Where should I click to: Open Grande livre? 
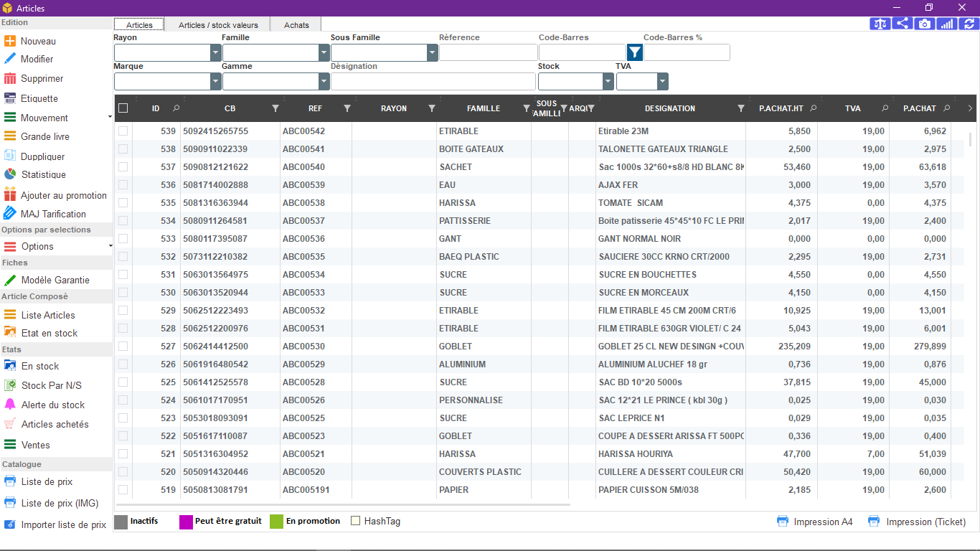(37, 136)
